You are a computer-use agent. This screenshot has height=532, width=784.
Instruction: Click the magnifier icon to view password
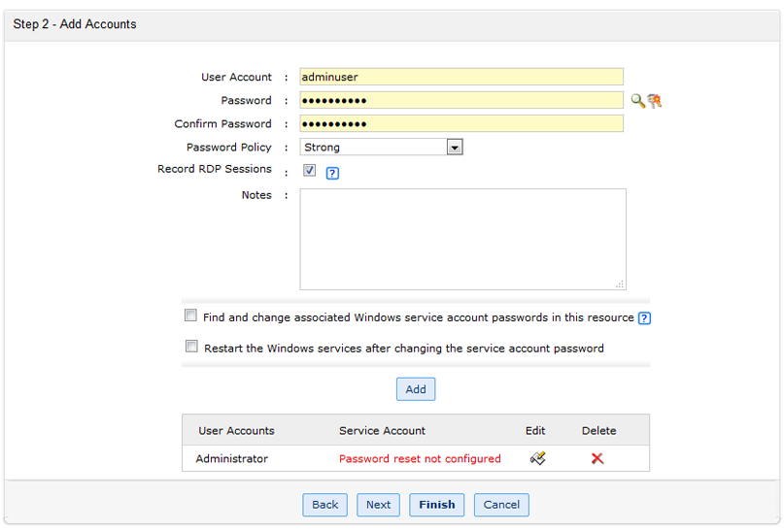point(637,100)
